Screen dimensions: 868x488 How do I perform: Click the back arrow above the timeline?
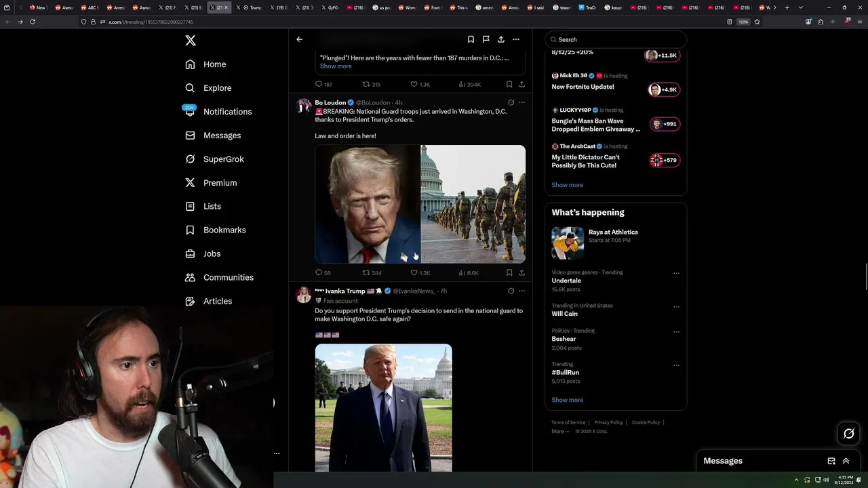point(299,39)
